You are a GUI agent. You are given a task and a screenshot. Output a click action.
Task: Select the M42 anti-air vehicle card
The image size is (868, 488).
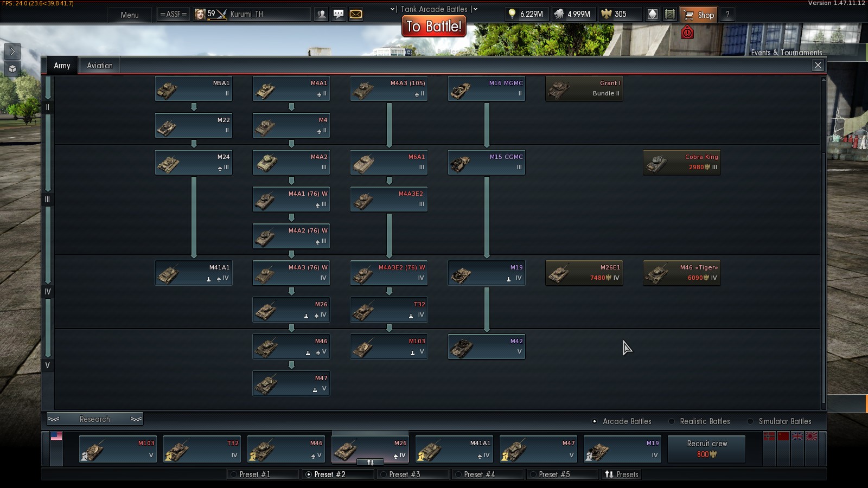[x=487, y=347]
